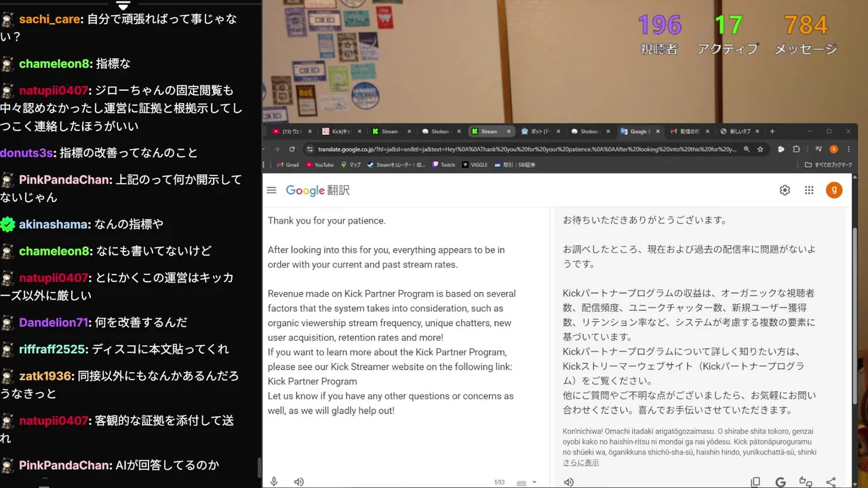Listen to the English source text
Image resolution: width=868 pixels, height=488 pixels.
tap(299, 482)
